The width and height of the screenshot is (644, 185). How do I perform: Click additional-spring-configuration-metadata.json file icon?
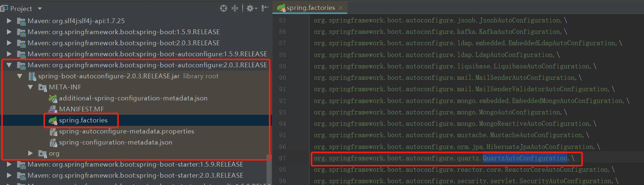(x=53, y=99)
